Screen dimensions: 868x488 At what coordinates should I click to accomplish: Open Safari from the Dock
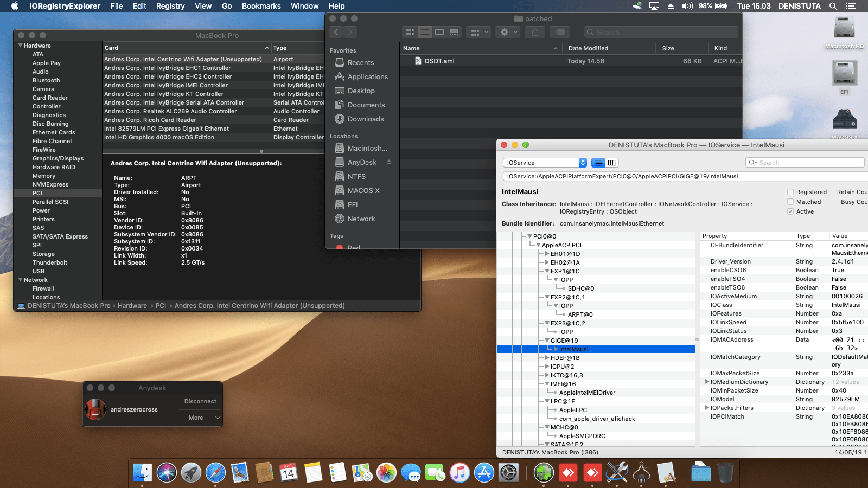coord(215,473)
